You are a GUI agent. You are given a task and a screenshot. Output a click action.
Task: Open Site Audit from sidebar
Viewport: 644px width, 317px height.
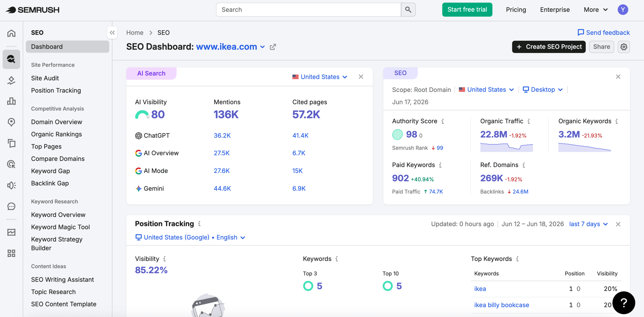coord(45,78)
